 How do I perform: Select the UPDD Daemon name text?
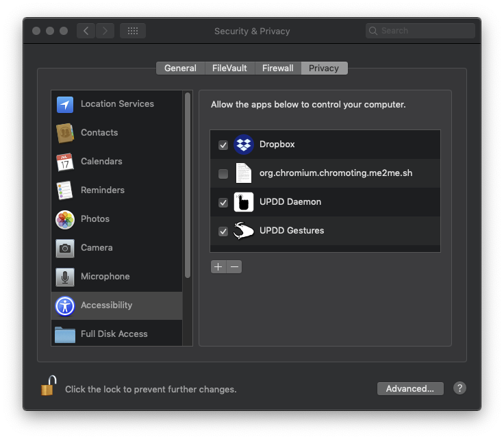coord(290,202)
